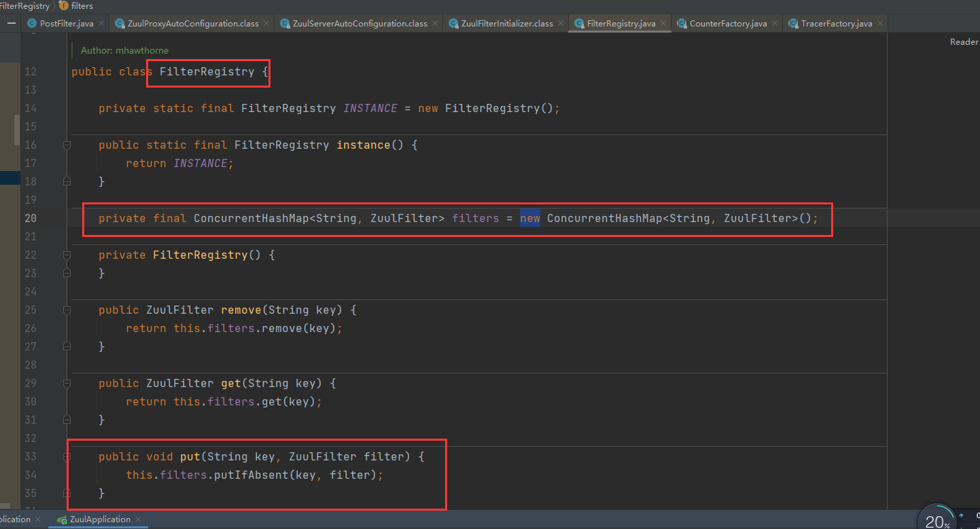Close the ZuulApplication run tab
Screen dimensions: 980x529
(x=139, y=519)
